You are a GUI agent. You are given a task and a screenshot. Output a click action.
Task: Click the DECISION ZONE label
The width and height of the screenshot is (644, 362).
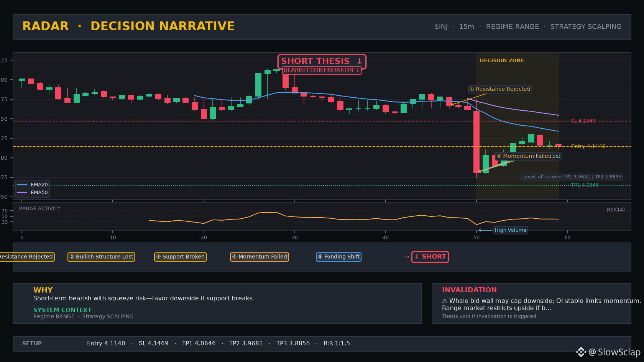[x=502, y=61]
